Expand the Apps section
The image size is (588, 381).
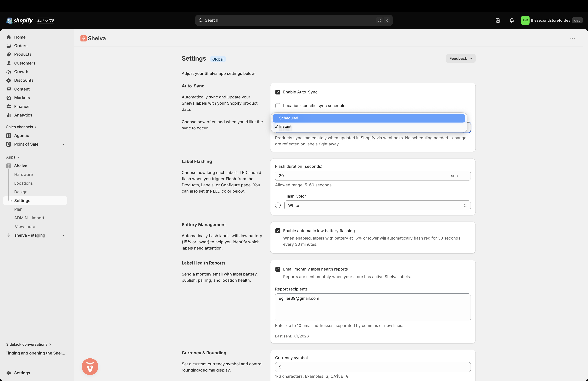pyautogui.click(x=13, y=157)
